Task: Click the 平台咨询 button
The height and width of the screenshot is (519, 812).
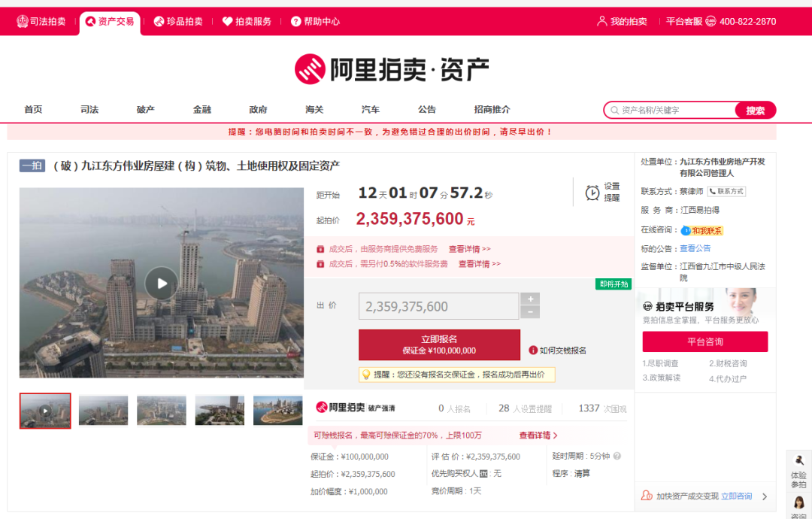Action: (x=704, y=341)
